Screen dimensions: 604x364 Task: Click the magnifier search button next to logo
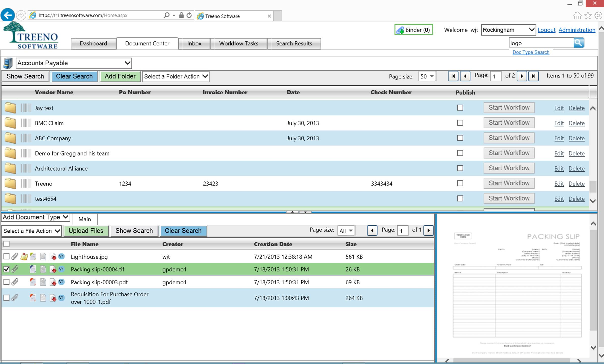click(x=579, y=43)
